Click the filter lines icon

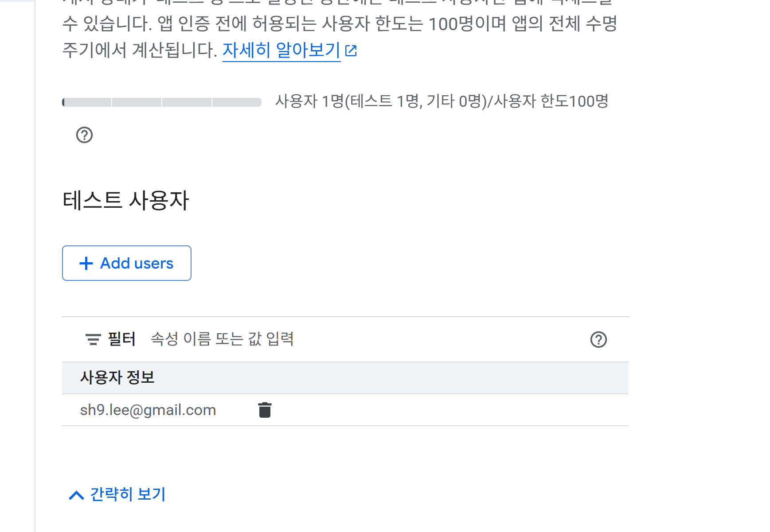pyautogui.click(x=93, y=339)
